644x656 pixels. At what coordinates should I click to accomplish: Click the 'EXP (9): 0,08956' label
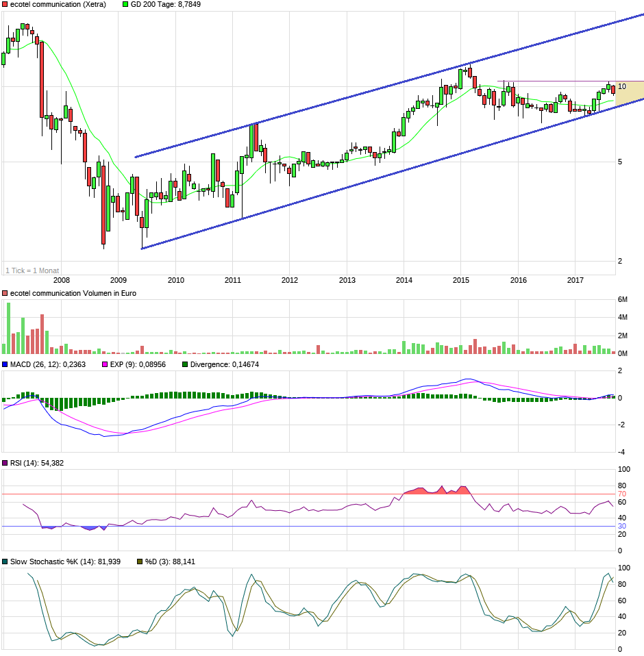tap(138, 364)
